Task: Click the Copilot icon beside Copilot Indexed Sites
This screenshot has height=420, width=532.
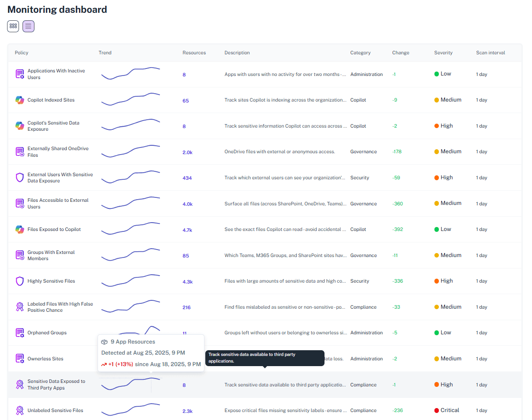Action: (19, 100)
